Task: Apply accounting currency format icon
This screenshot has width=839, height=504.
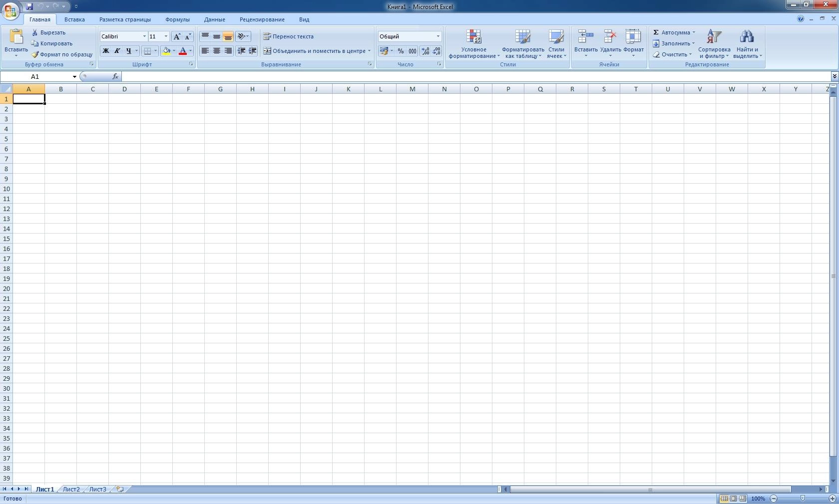Action: coord(384,51)
